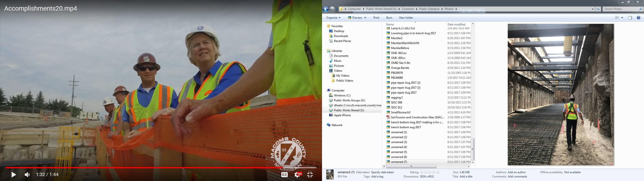Viewport: 644px width, 181px height.
Task: Click Add a tag in details pane
Action: (x=377, y=177)
